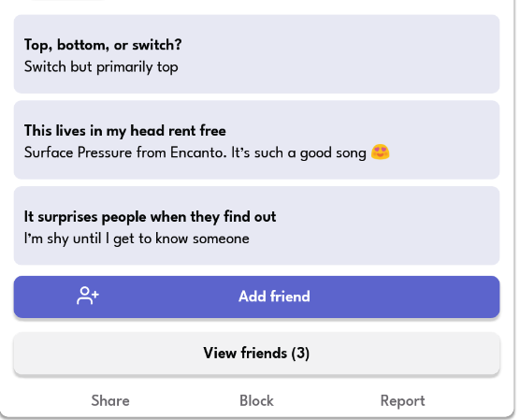
Task: Share this profile
Action: pos(110,400)
